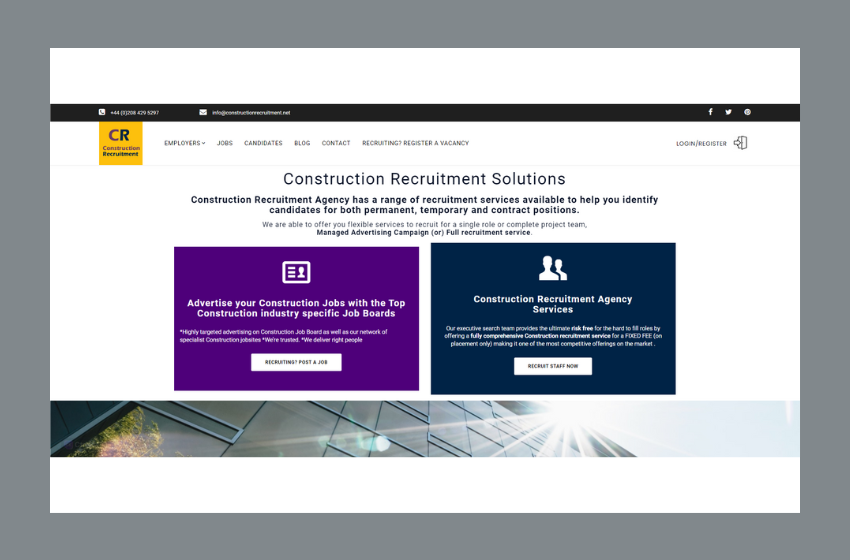Click the Facebook icon in top bar
850x560 pixels.
click(710, 112)
